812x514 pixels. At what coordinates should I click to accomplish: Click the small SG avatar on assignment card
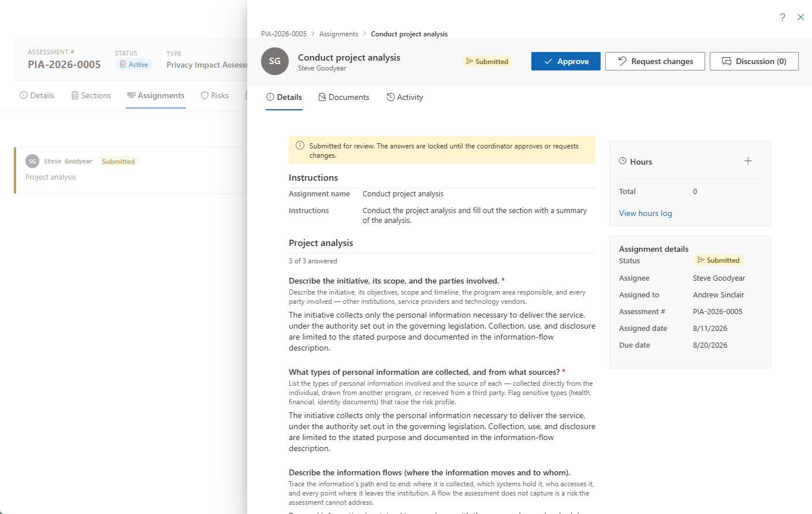pos(32,161)
